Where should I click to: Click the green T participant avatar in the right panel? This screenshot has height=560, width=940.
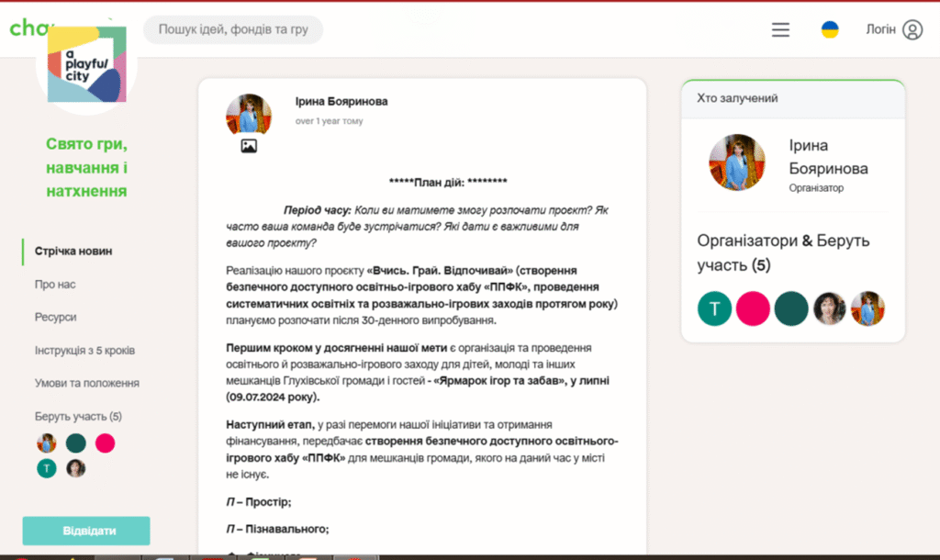[x=715, y=309]
